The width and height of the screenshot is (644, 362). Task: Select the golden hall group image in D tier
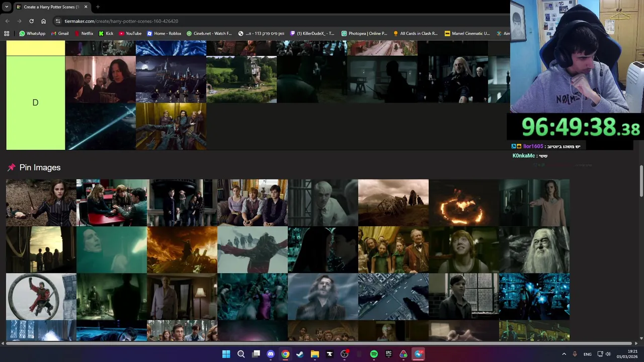tap(171, 126)
